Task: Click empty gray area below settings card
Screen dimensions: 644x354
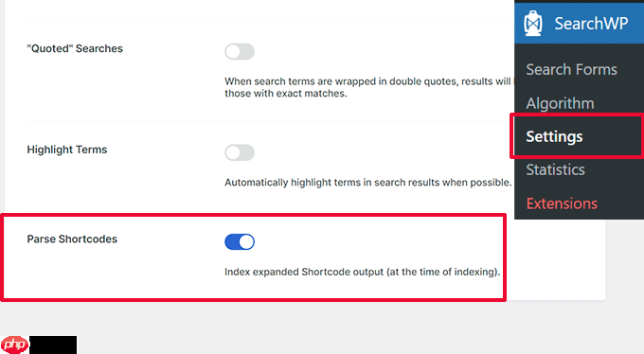Action: [x=329, y=327]
